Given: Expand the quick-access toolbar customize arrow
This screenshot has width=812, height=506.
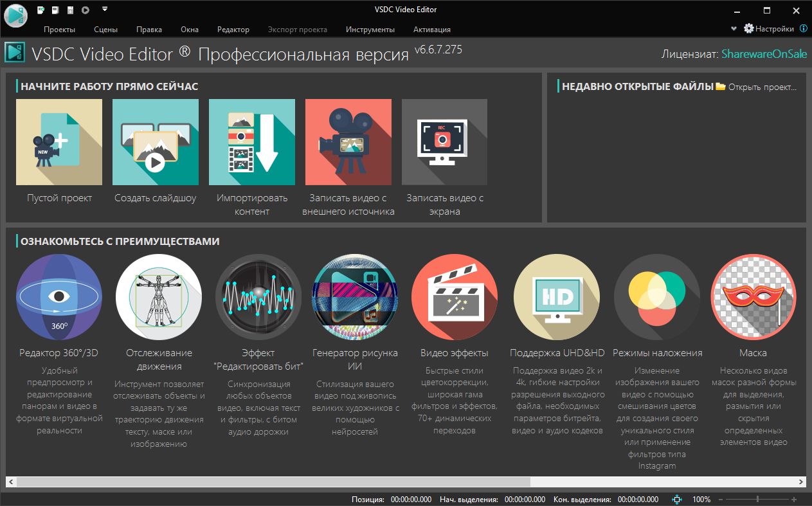Looking at the screenshot, I should 105,9.
